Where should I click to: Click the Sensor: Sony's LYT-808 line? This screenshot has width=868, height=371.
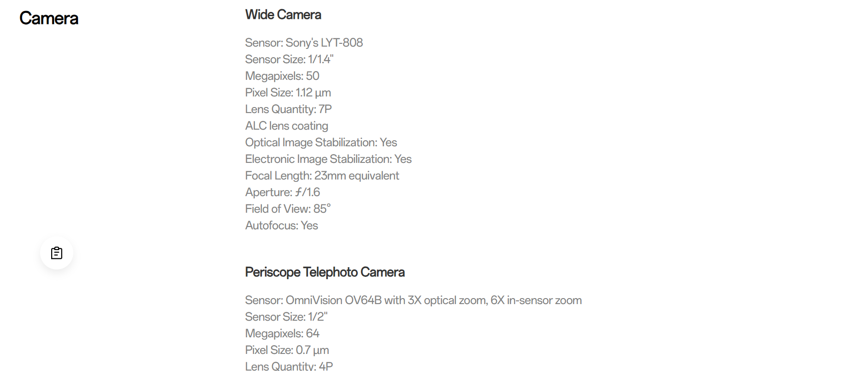pyautogui.click(x=304, y=42)
